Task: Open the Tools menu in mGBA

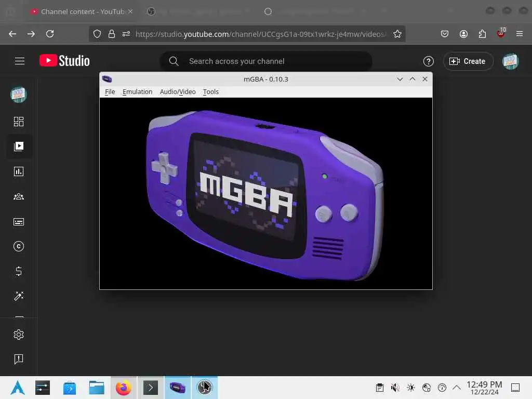Action: point(211,91)
